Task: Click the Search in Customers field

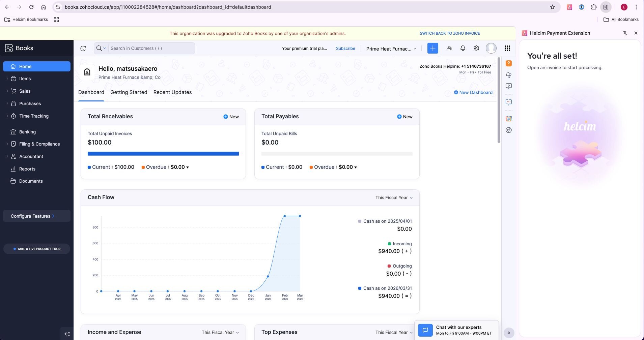Action: [151, 48]
